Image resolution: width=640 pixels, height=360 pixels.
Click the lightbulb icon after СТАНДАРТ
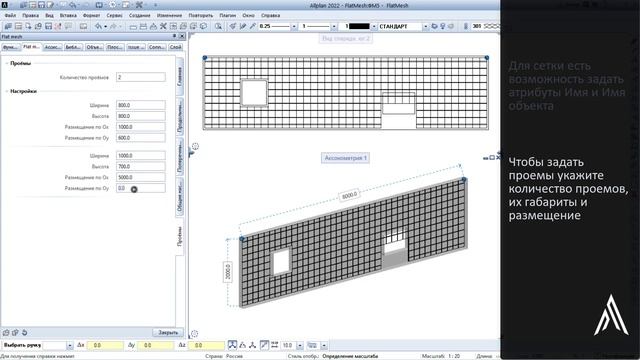pos(442,26)
